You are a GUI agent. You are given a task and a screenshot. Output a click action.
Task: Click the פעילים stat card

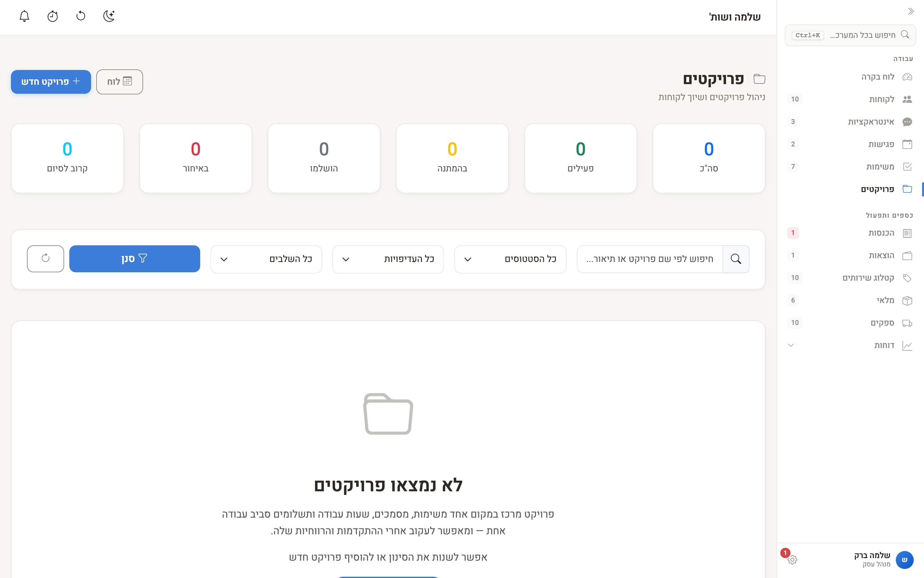[x=580, y=158]
